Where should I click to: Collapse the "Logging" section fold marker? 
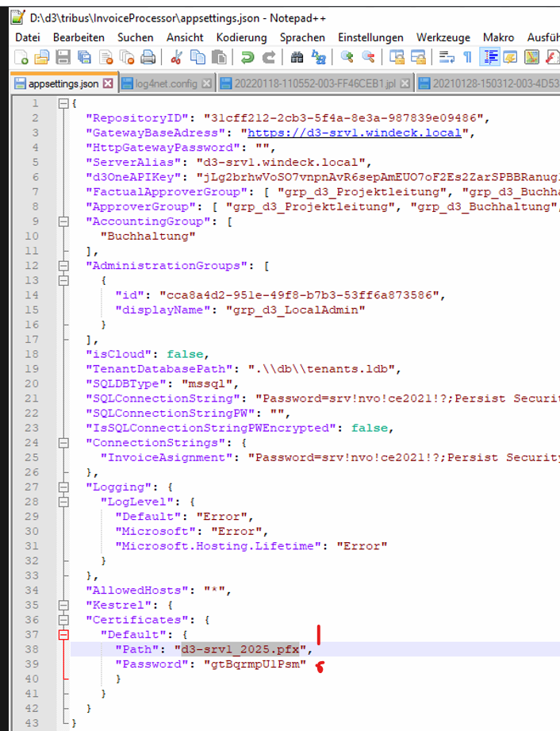click(62, 487)
